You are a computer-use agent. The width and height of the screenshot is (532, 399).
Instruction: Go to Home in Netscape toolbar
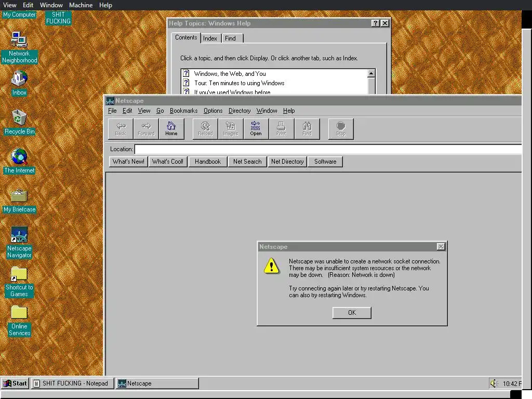coord(171,129)
